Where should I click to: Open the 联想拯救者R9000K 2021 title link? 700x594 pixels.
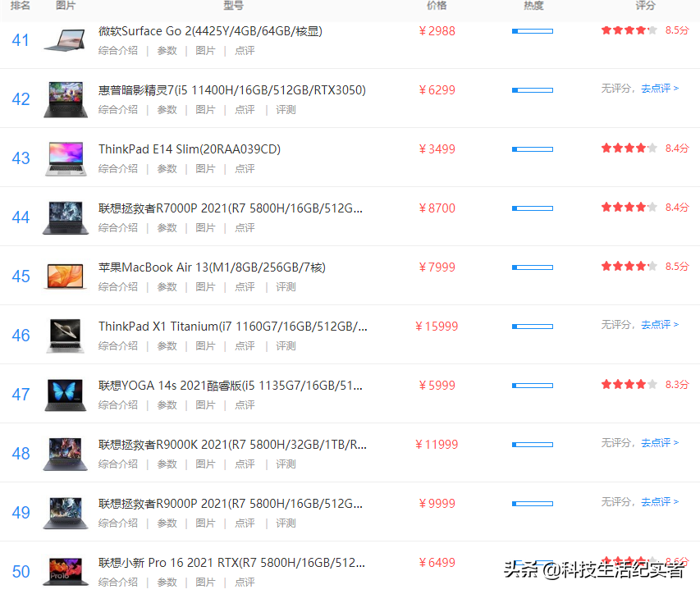(232, 445)
